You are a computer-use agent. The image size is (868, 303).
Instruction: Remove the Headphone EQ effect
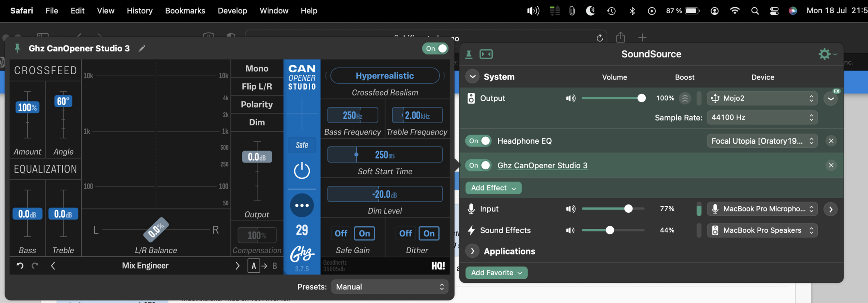pos(831,141)
